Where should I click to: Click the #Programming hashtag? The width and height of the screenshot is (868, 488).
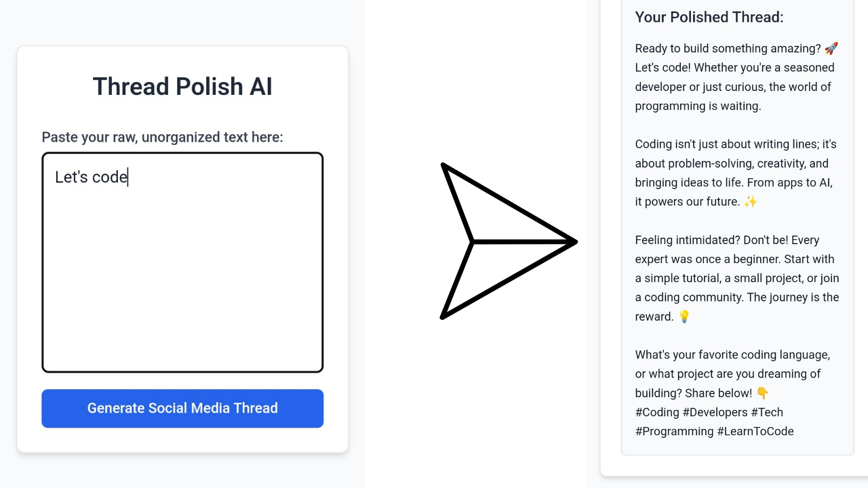coord(674,431)
